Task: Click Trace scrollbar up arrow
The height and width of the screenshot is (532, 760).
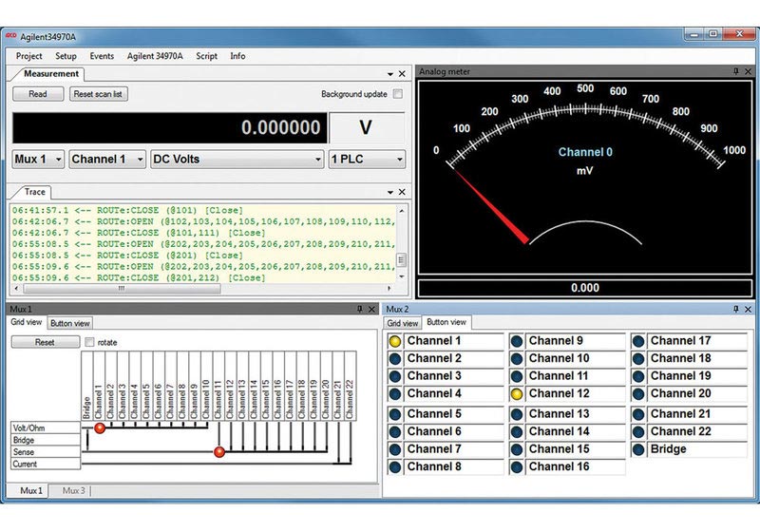Action: [401, 211]
